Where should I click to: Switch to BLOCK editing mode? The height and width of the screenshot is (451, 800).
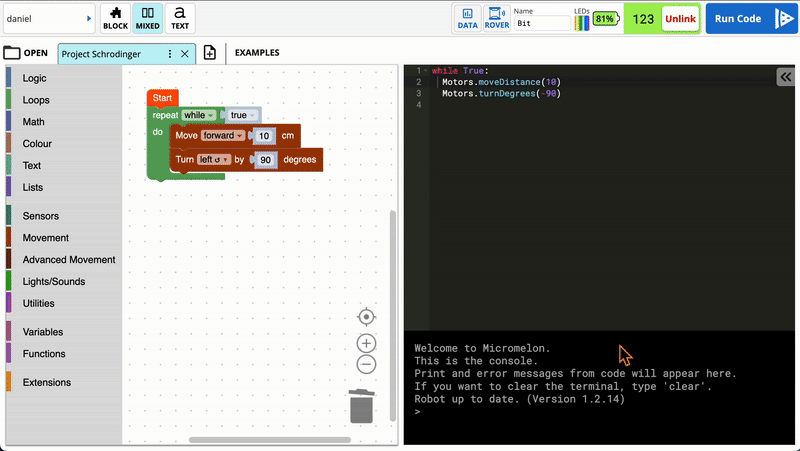click(116, 18)
